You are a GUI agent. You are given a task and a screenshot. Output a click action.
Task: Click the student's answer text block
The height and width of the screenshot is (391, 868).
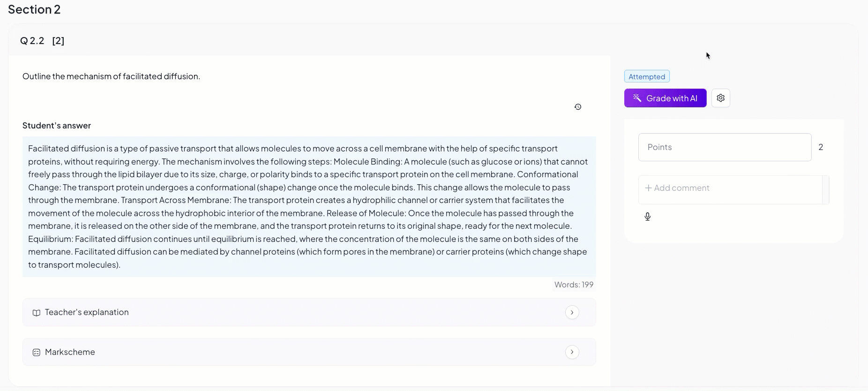(309, 207)
